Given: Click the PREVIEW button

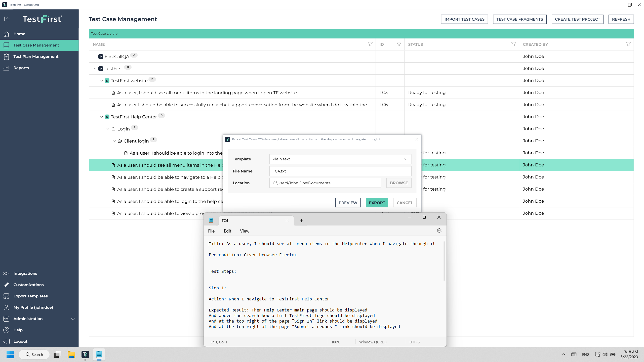Looking at the screenshot, I should 348,202.
